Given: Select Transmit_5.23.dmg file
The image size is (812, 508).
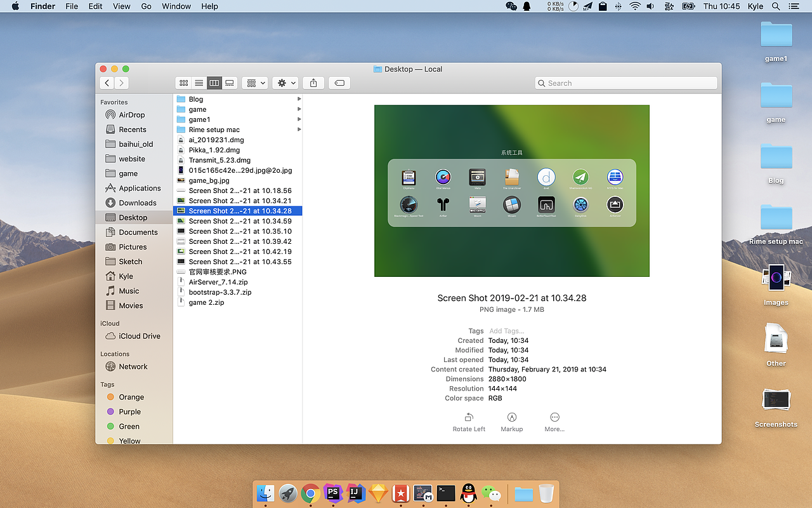Looking at the screenshot, I should 238,160.
